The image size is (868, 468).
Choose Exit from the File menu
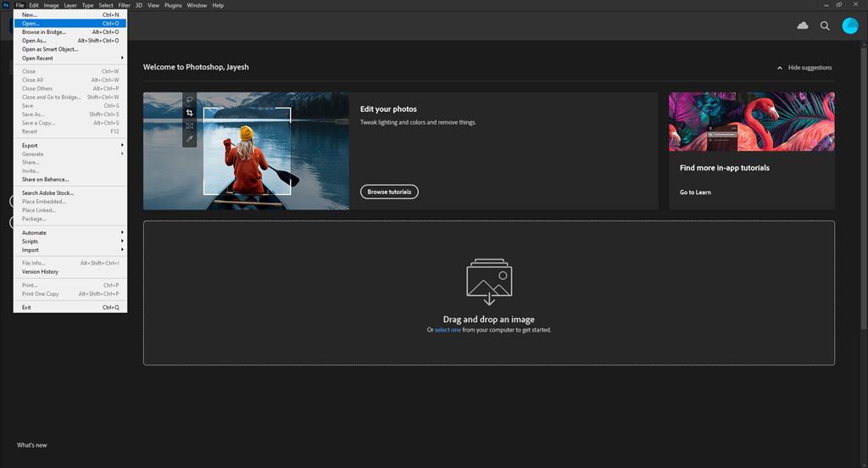tap(70, 308)
